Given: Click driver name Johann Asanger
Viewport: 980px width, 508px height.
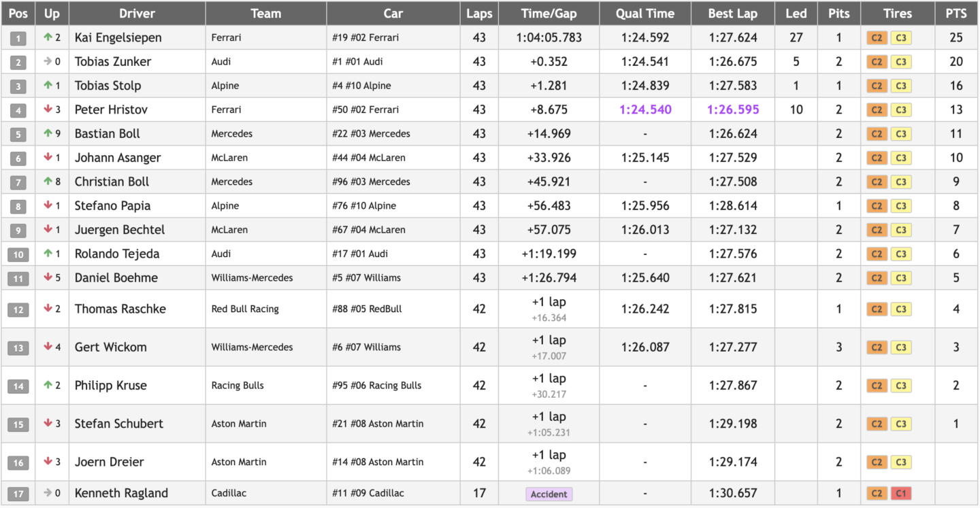Looking at the screenshot, I should coord(118,158).
